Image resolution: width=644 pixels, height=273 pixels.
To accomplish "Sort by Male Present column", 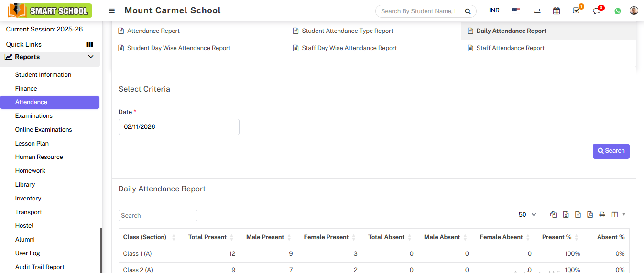I will [289, 237].
